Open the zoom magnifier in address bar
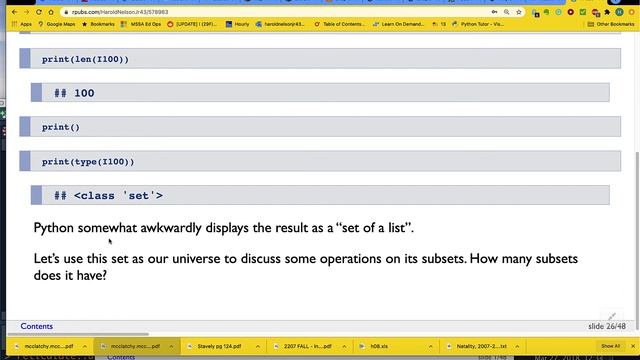 click(x=507, y=12)
